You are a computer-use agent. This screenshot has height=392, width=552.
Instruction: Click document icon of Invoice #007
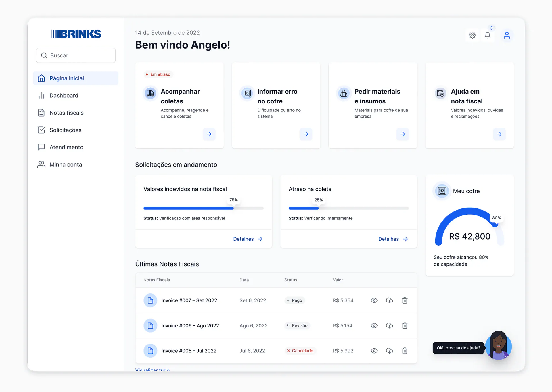point(150,300)
